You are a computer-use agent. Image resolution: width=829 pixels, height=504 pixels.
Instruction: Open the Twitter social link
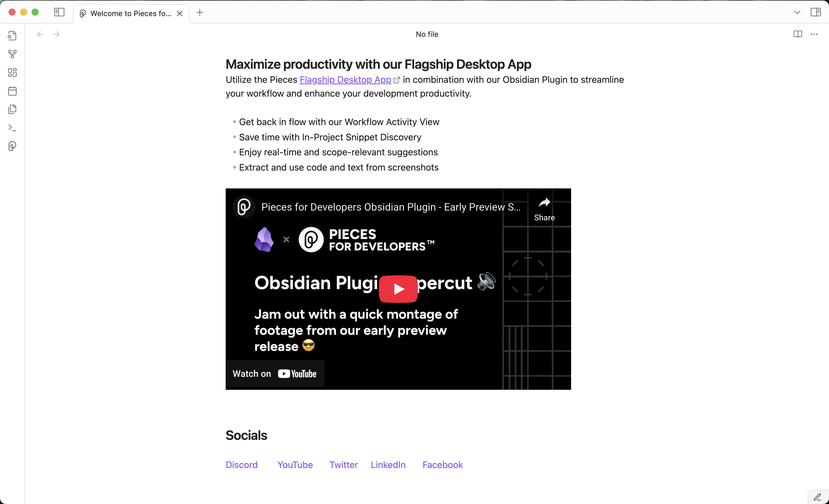(343, 465)
